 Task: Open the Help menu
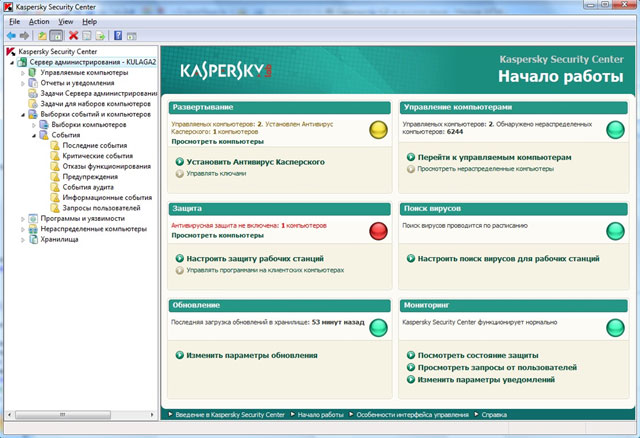point(89,22)
